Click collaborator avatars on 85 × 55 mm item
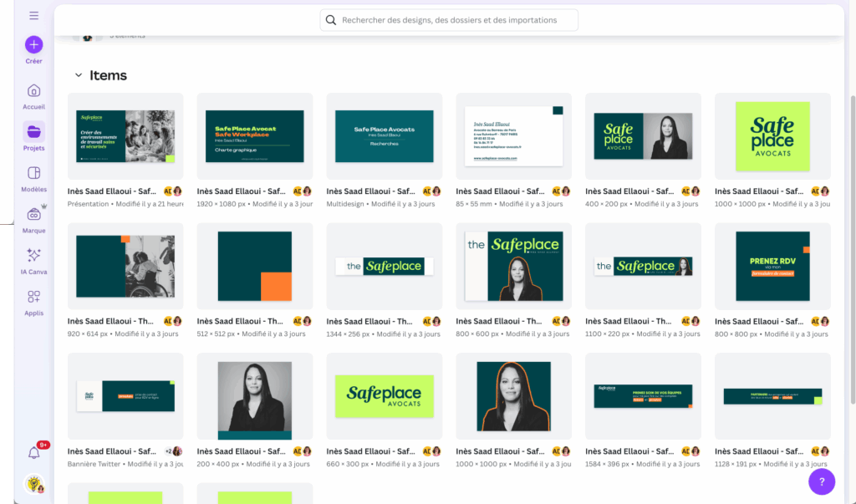The width and height of the screenshot is (856, 504). [x=561, y=191]
